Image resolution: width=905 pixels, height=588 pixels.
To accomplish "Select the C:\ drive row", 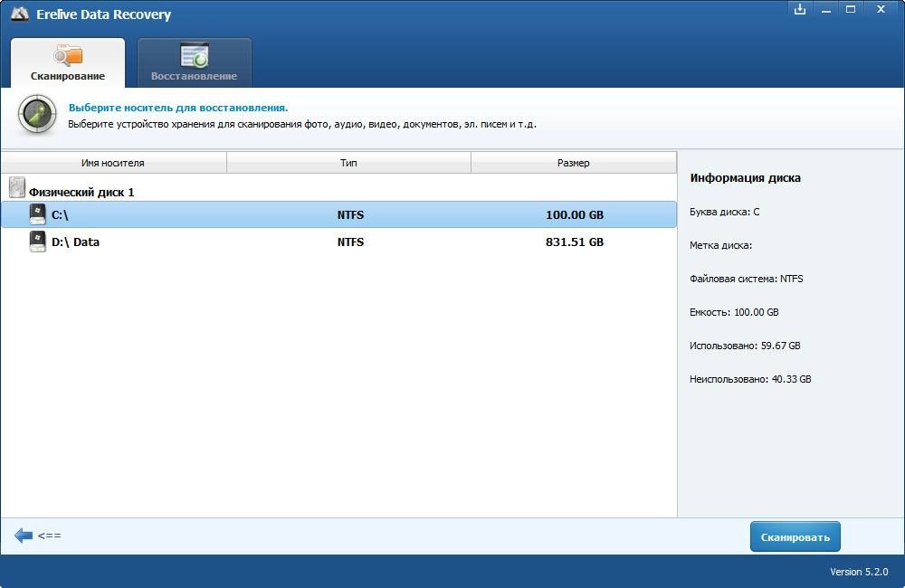I will (338, 214).
